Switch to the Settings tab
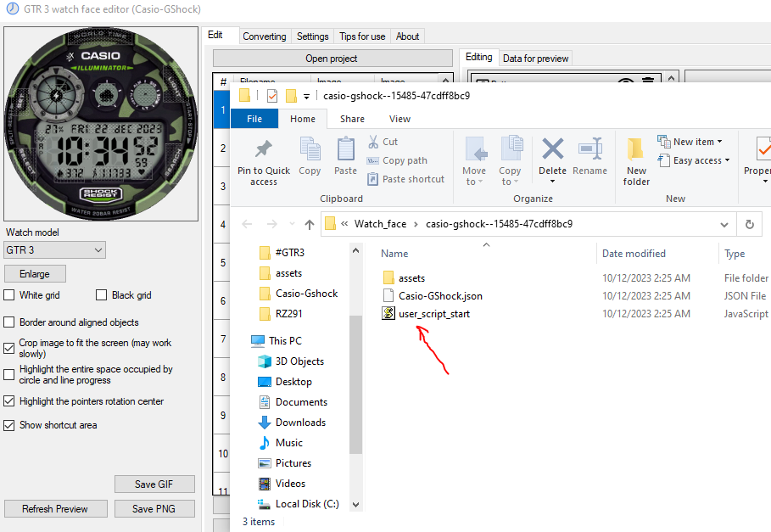The image size is (771, 532). pos(313,36)
